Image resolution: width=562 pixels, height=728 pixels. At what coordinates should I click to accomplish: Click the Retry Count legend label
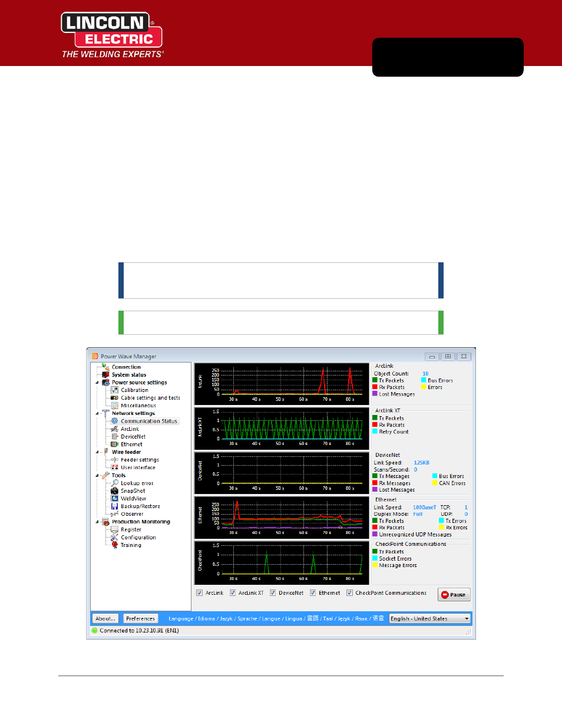[394, 431]
